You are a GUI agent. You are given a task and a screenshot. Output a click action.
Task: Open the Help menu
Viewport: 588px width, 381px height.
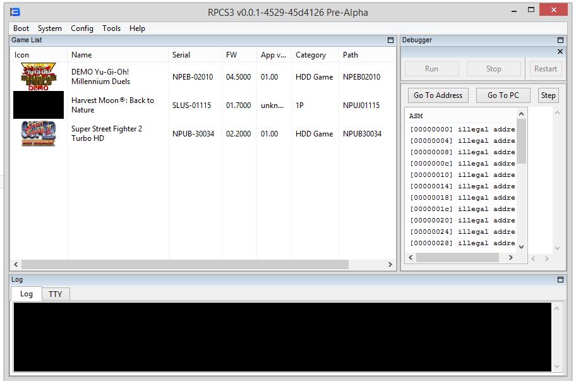coord(137,28)
